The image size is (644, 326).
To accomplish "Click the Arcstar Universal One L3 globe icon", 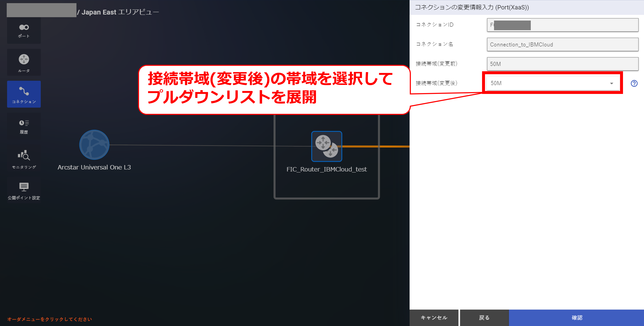I will coord(94,145).
